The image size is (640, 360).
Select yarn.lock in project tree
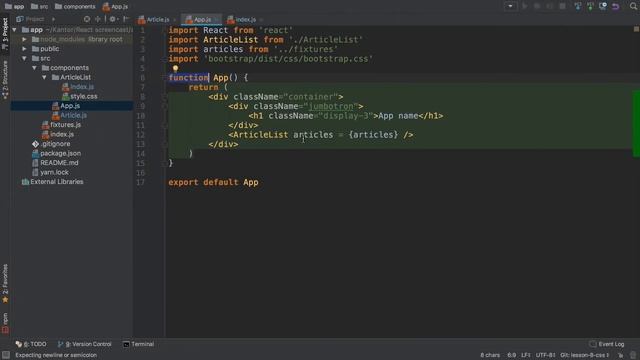[x=50, y=172]
